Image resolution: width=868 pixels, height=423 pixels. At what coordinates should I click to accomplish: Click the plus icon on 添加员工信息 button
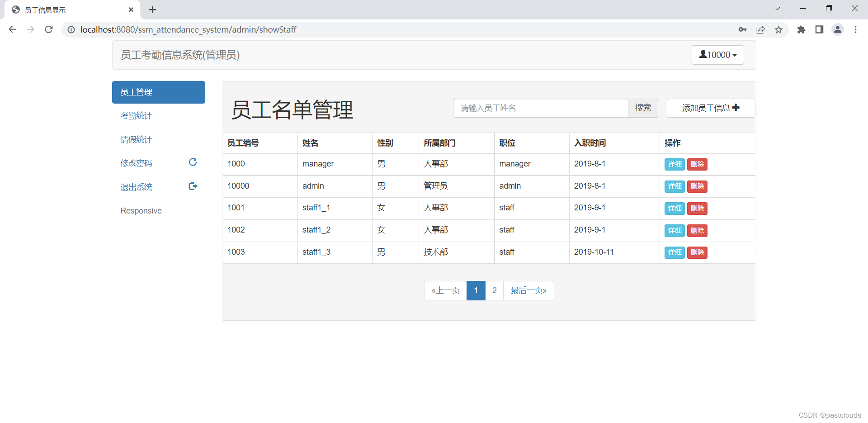736,108
